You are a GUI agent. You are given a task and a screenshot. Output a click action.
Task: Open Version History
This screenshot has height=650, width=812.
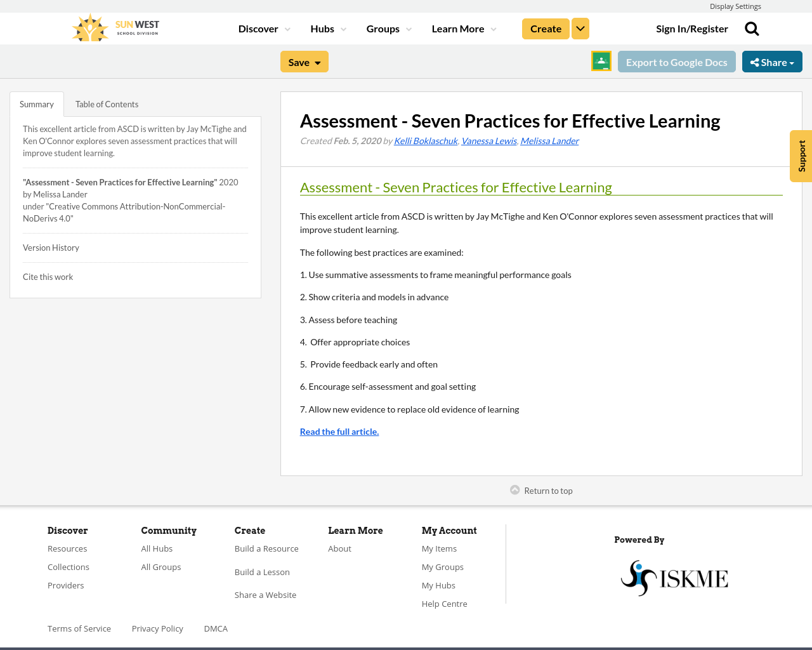[51, 247]
